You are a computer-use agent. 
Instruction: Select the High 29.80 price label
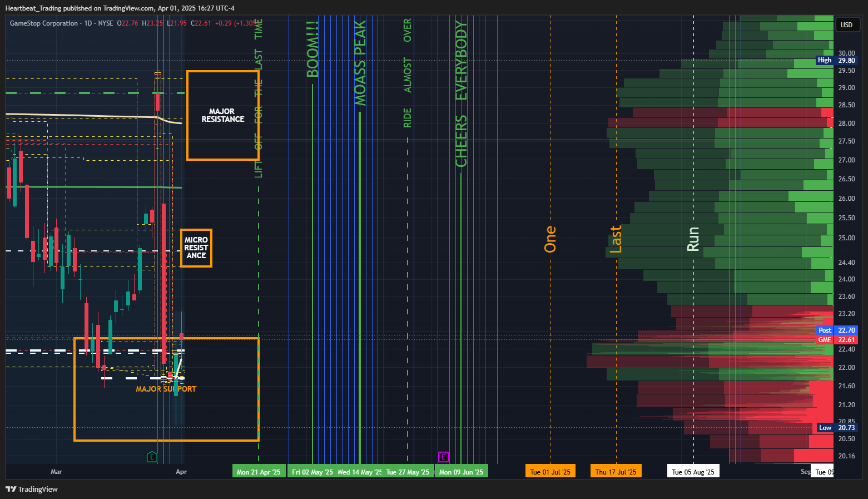pyautogui.click(x=837, y=60)
